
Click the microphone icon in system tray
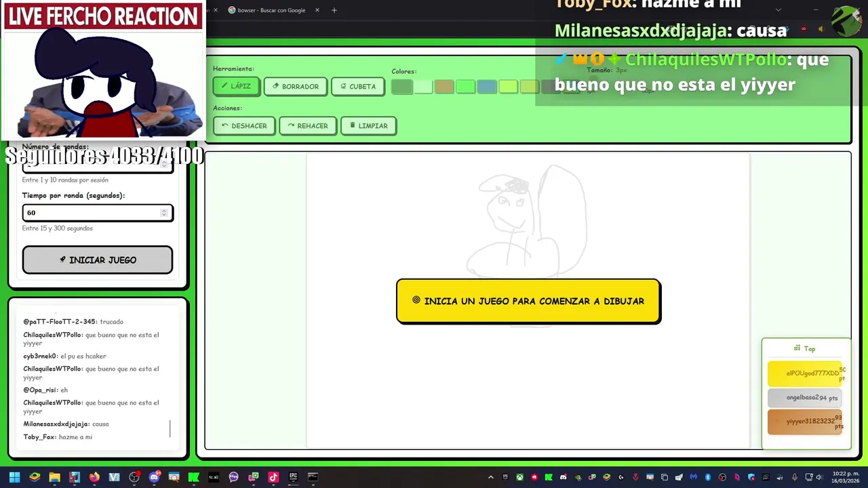click(x=795, y=477)
